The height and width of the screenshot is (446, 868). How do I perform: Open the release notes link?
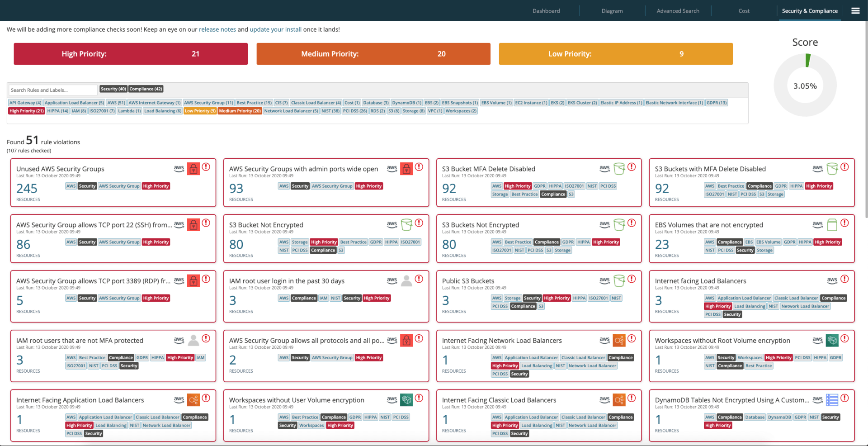click(x=217, y=29)
